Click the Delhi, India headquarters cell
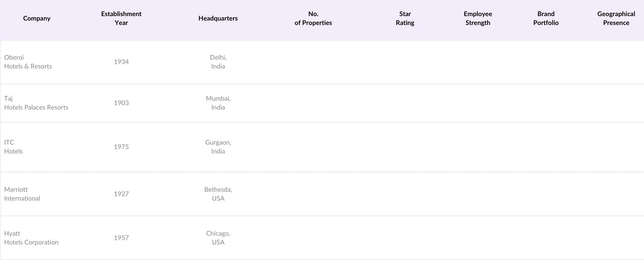Viewport: 644px width, 263px height. tap(218, 62)
